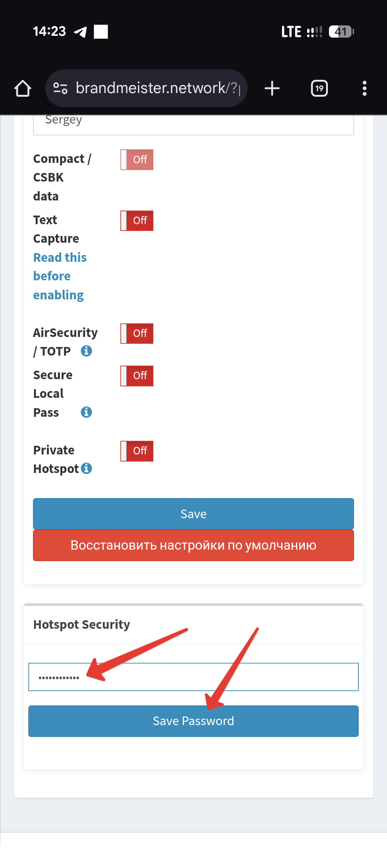Open site info icon in address bar
Viewport: 387px width, 868px height.
click(x=60, y=88)
